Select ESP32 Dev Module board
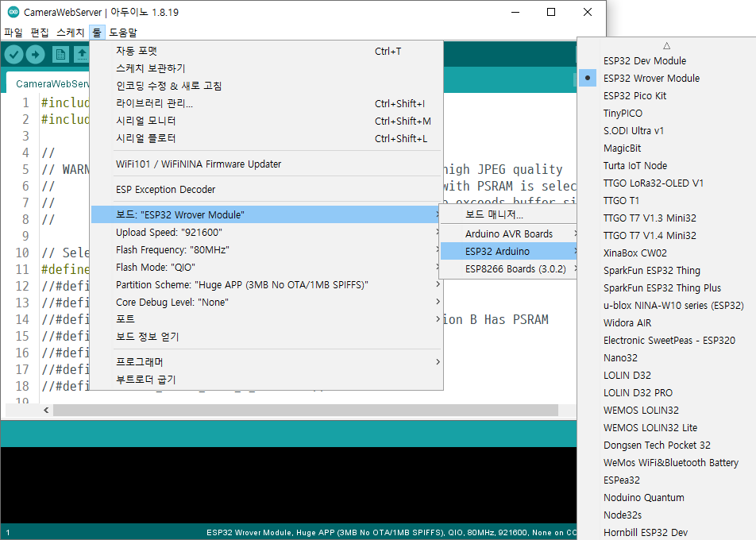The height and width of the screenshot is (540, 756). coord(666,60)
